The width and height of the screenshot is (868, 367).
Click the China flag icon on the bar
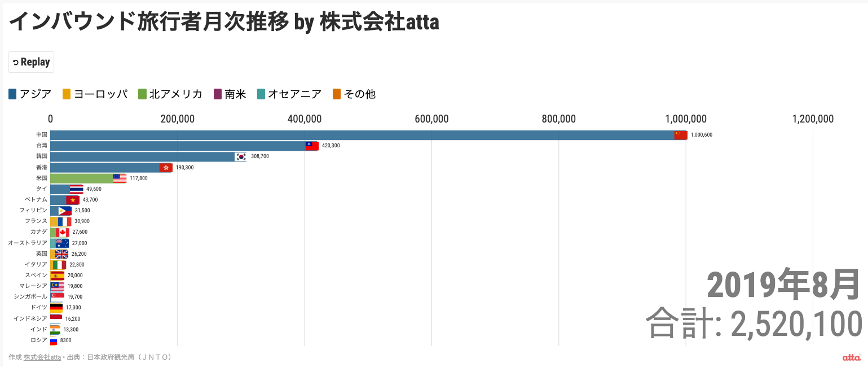coord(681,135)
